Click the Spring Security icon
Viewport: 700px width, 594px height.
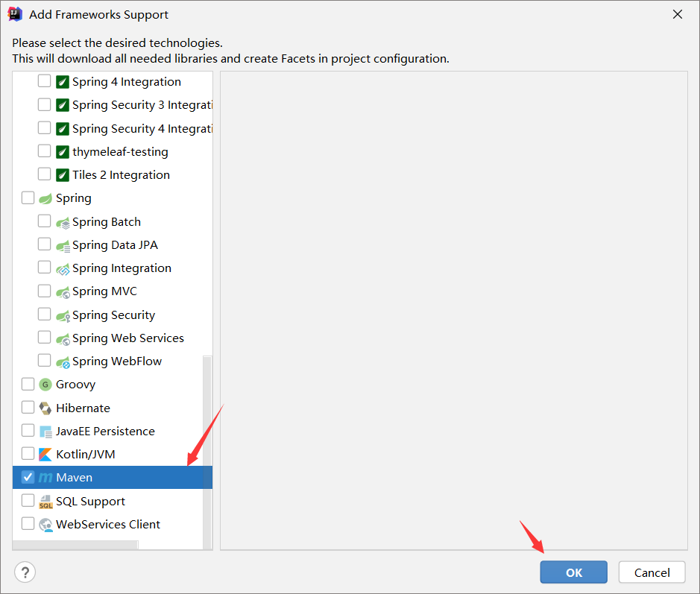point(63,315)
